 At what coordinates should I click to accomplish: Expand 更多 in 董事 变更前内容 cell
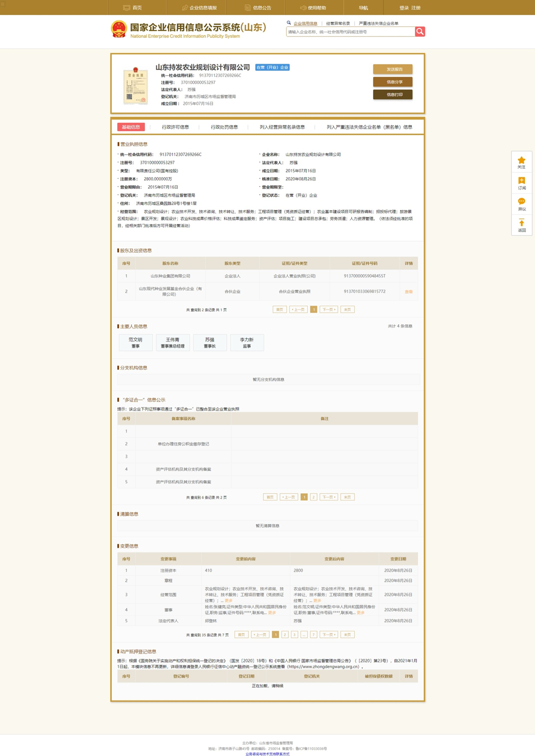coord(272,613)
